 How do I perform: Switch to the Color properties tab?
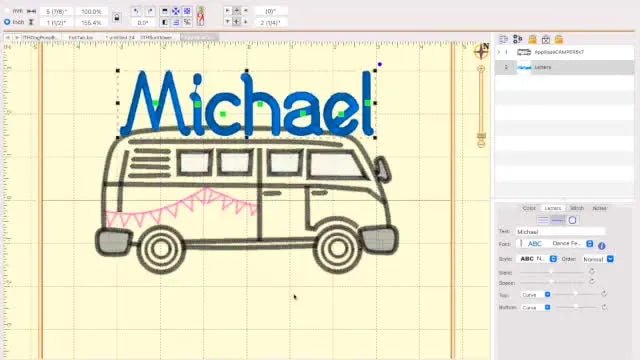[529, 208]
